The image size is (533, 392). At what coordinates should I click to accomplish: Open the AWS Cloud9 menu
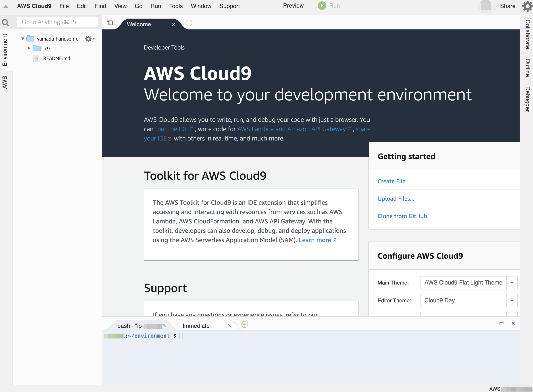pos(34,6)
